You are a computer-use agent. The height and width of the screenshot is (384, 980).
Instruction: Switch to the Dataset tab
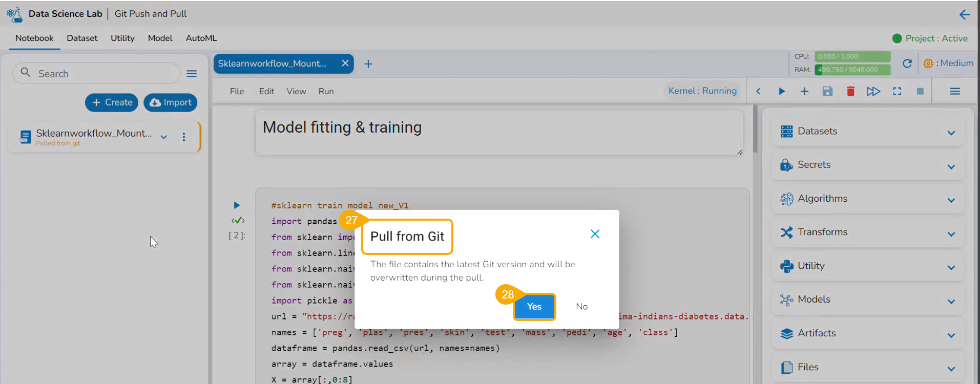click(82, 38)
